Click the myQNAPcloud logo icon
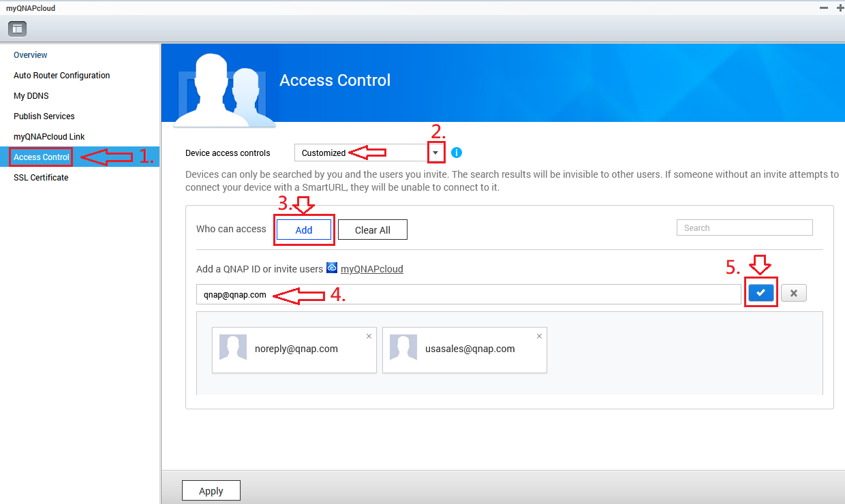 [x=332, y=268]
